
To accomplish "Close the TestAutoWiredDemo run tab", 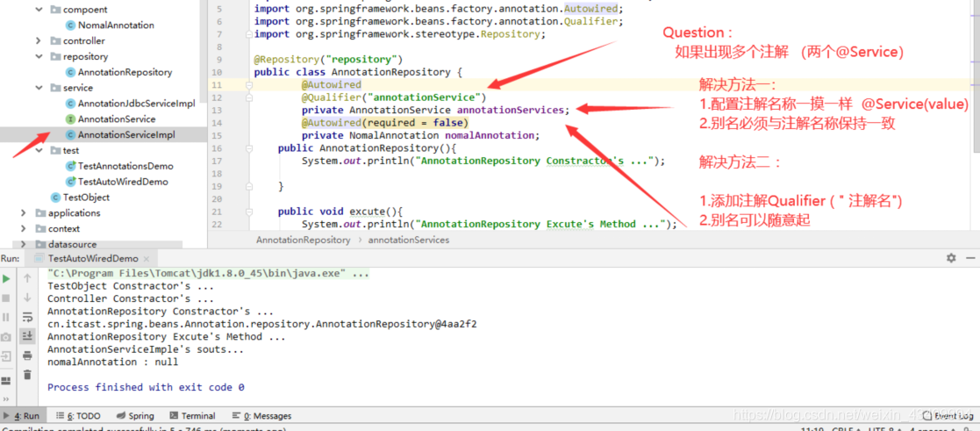I will pyautogui.click(x=146, y=258).
